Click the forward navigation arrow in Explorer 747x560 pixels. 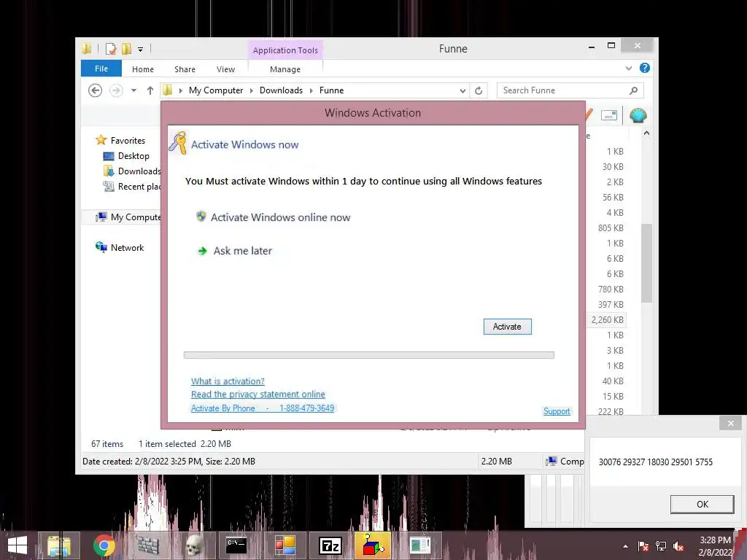click(x=116, y=90)
